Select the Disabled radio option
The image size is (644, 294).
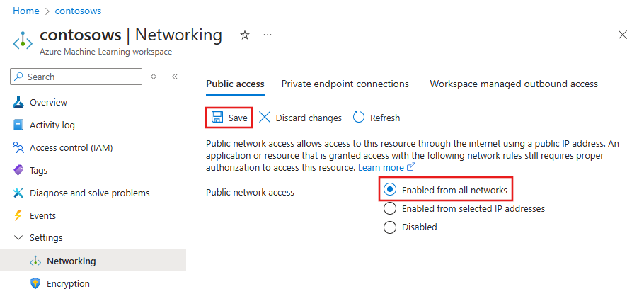tap(389, 227)
